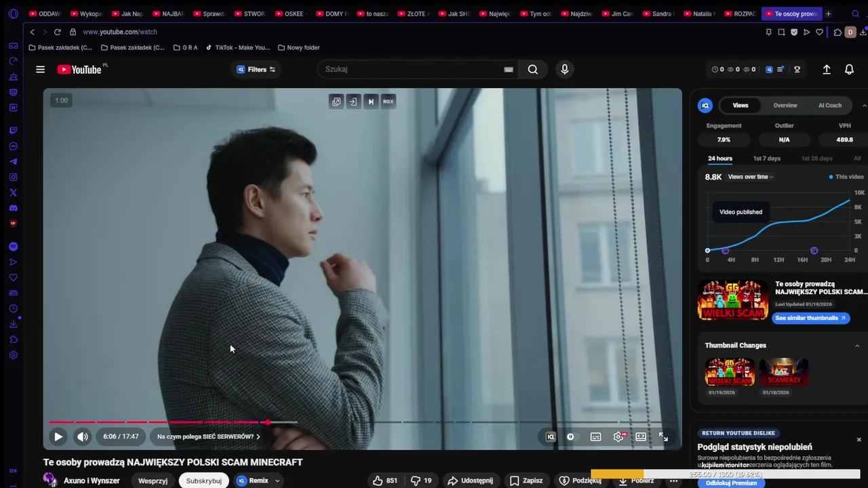The height and width of the screenshot is (488, 868).
Task: Open Twitch in the Opera sidebar
Action: pyautogui.click(x=13, y=131)
